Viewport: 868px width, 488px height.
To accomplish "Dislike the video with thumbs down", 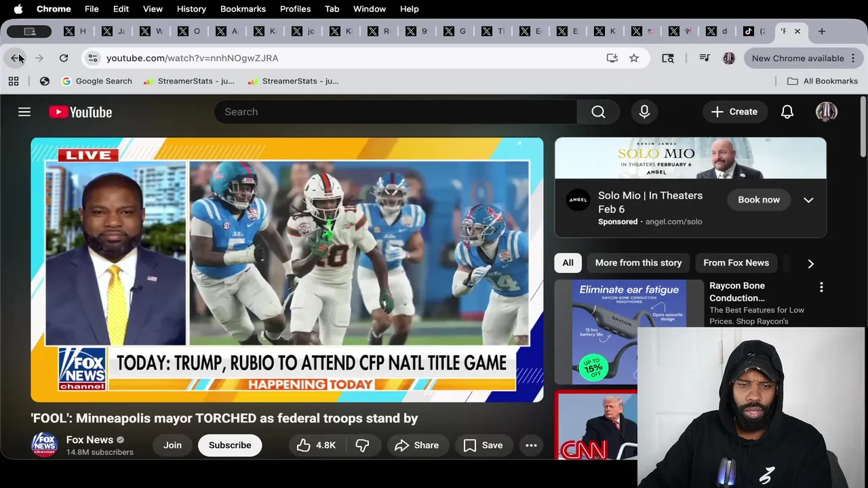I will 363,445.
